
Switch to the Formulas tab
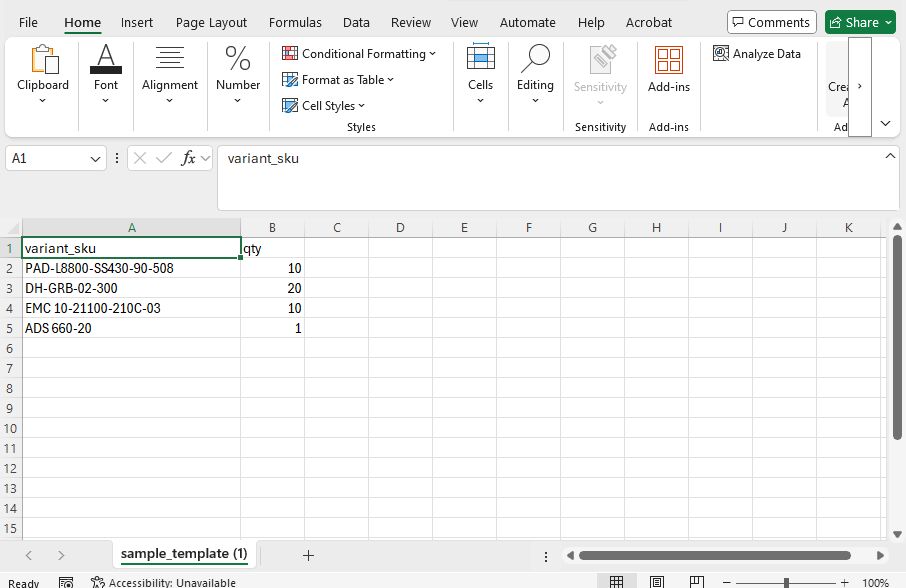click(295, 23)
